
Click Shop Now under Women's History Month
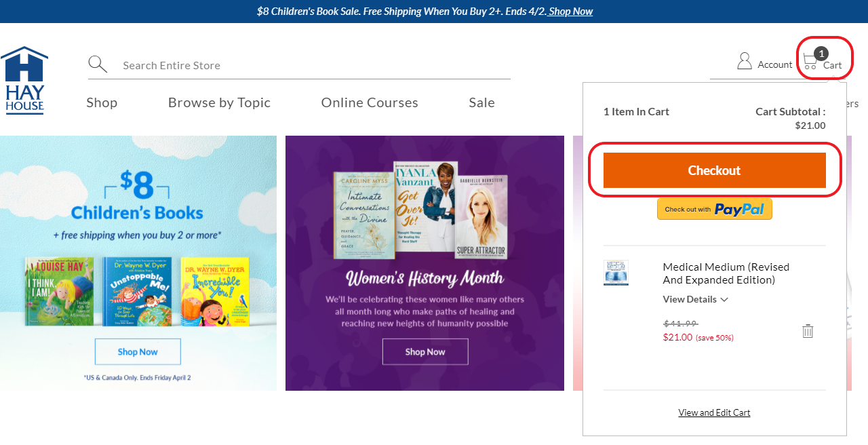click(425, 351)
